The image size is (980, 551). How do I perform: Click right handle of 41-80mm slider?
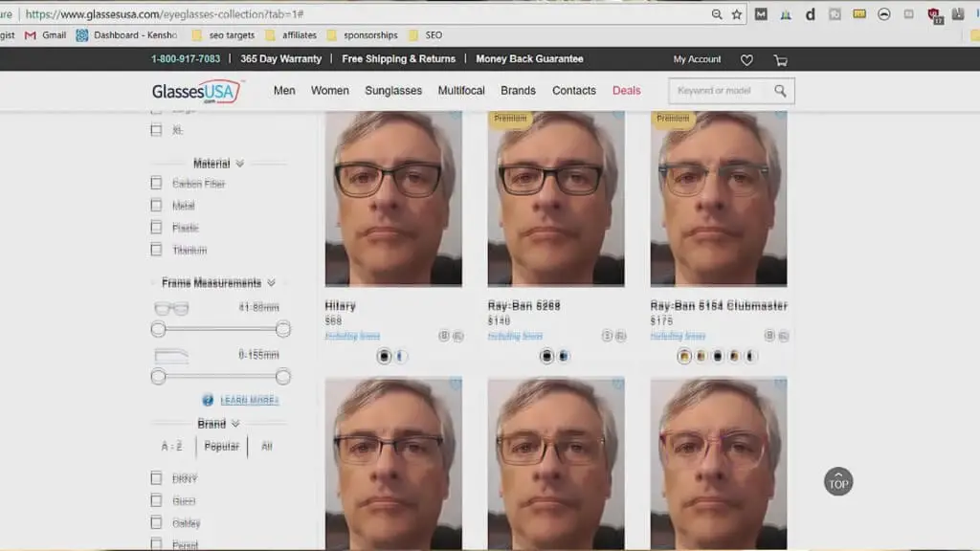click(x=283, y=329)
